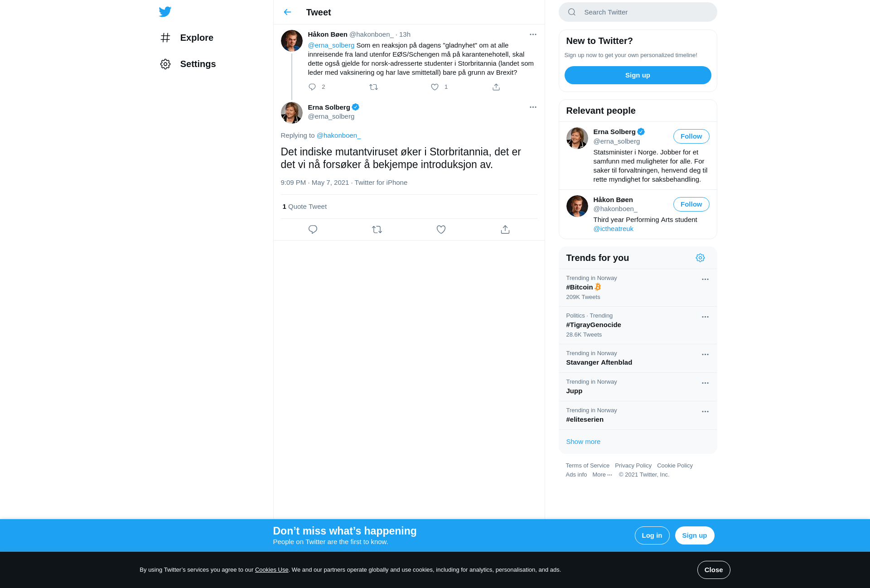Follow Erna Solberg
The width and height of the screenshot is (870, 588).
[x=691, y=136]
